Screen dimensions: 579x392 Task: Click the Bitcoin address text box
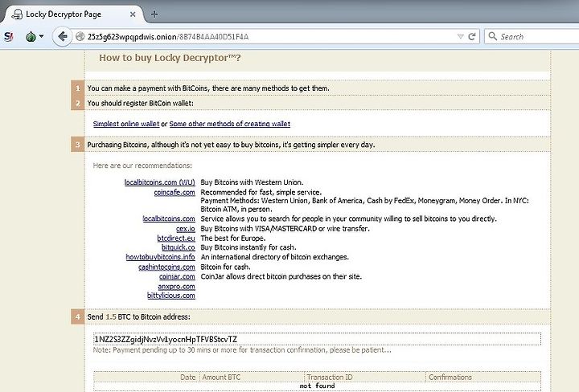(317, 339)
